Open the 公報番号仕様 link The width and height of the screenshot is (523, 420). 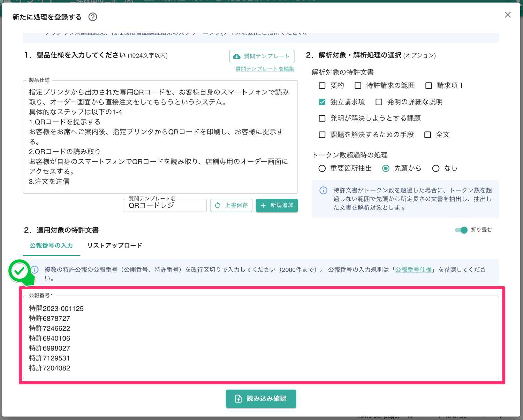click(413, 269)
